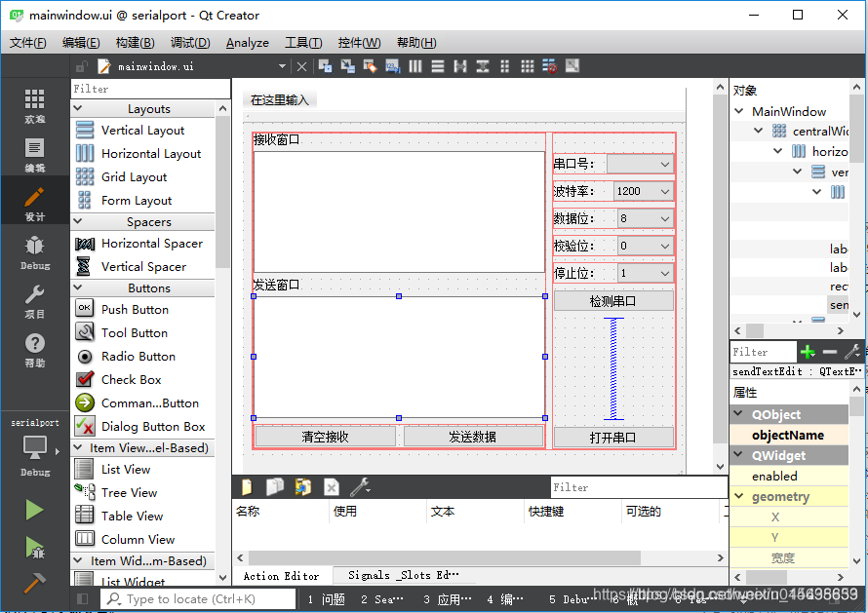
Task: Collapse the Buttons widget category
Action: coord(78,287)
